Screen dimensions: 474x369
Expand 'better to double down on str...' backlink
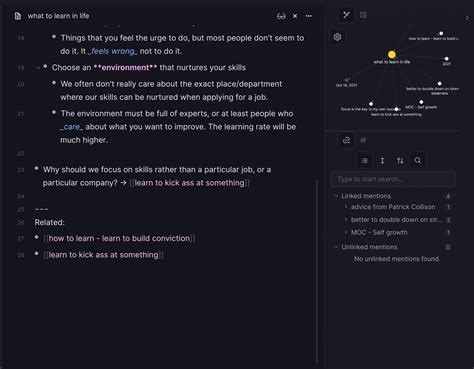tap(346, 220)
